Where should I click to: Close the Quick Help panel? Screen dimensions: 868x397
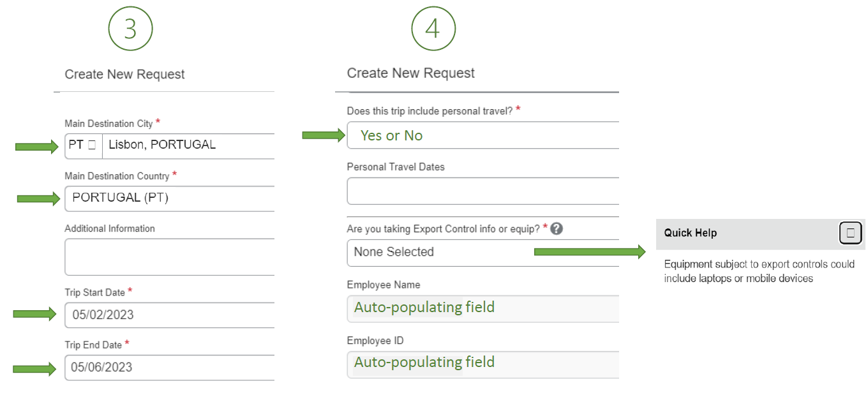(x=850, y=233)
